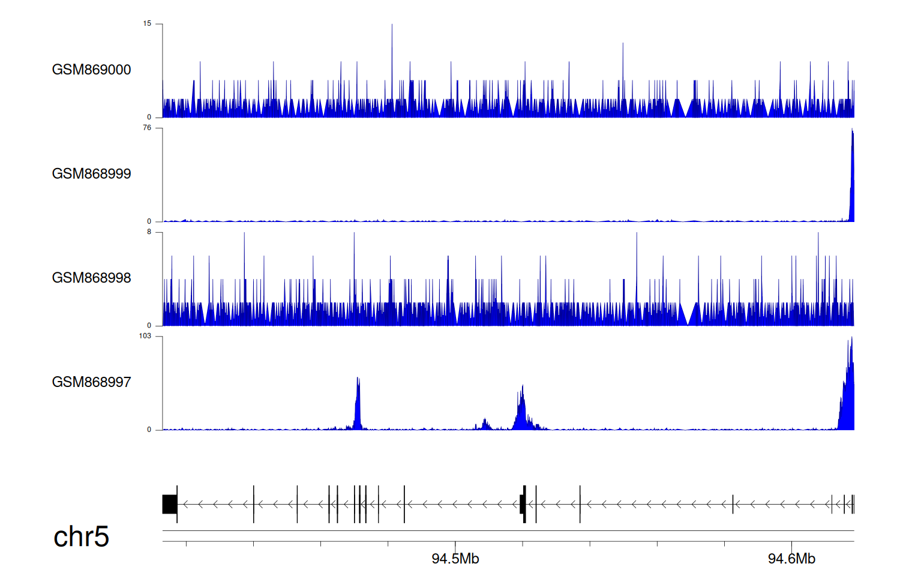Click the y-axis maximum value 15

click(x=147, y=24)
